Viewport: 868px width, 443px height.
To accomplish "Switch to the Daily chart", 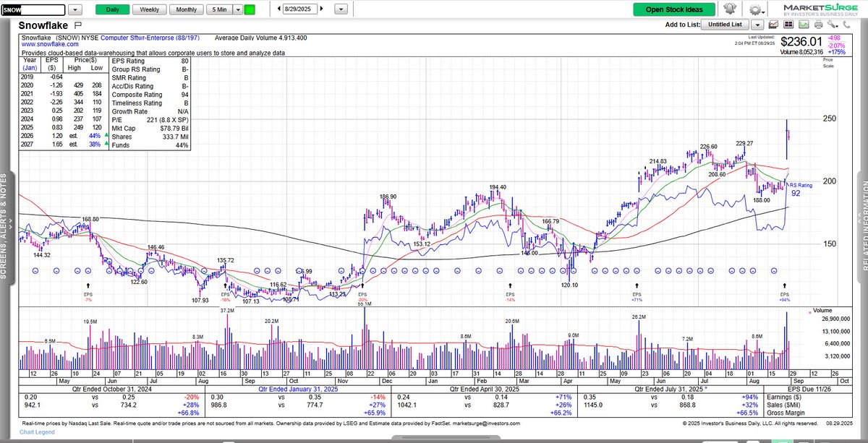I will click(x=112, y=10).
